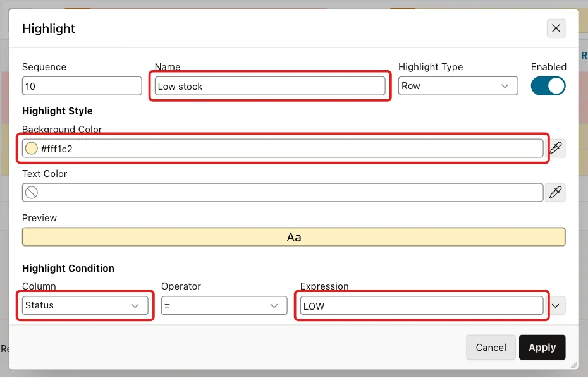Click the Apply button
Screen dimensions: 588x378
pyautogui.click(x=542, y=347)
